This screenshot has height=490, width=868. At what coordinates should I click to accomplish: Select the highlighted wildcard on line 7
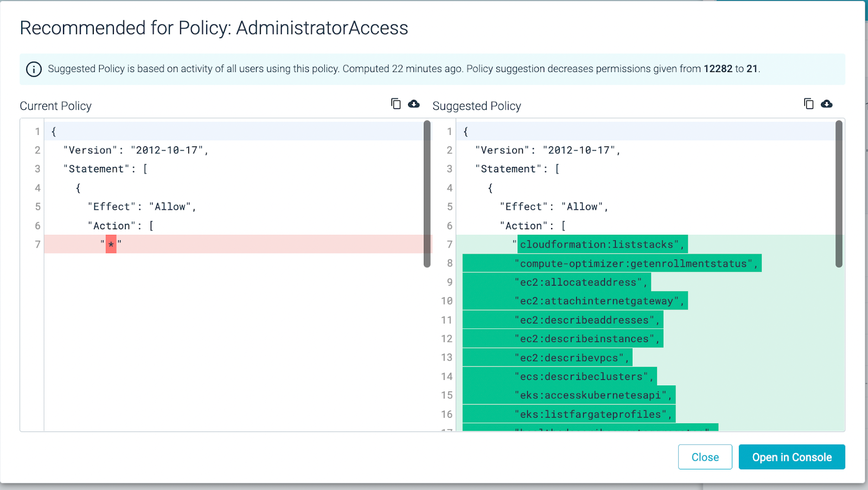click(x=111, y=244)
